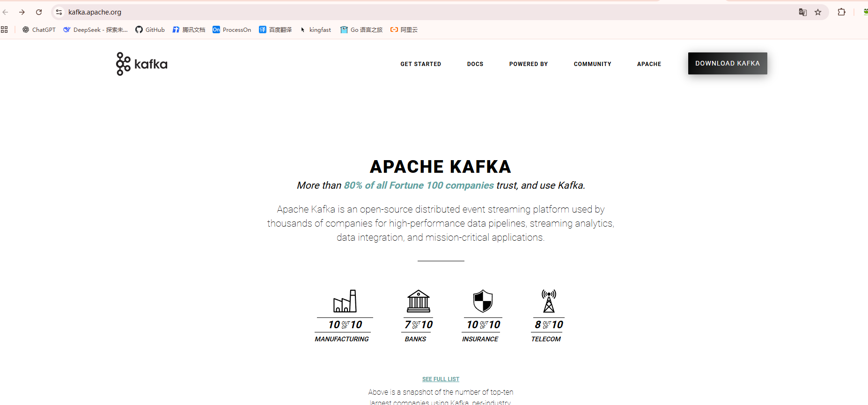
Task: Open the DeepSeek bookmark
Action: (96, 29)
